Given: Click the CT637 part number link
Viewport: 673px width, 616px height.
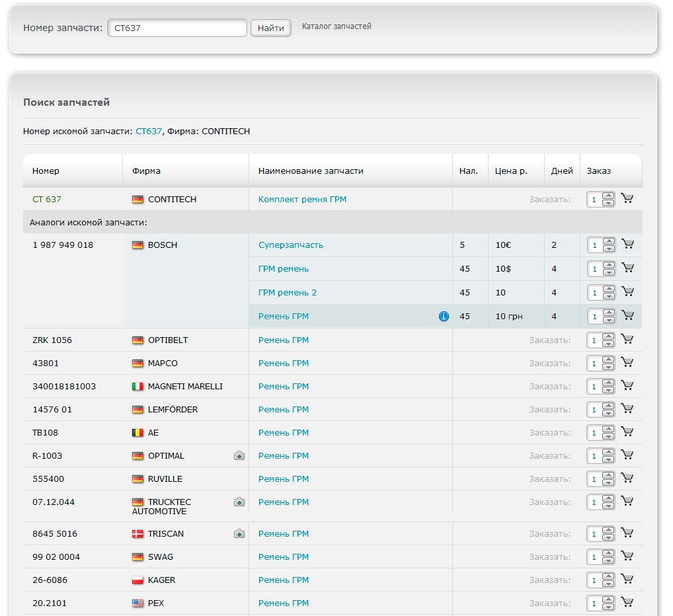Looking at the screenshot, I should 148,131.
